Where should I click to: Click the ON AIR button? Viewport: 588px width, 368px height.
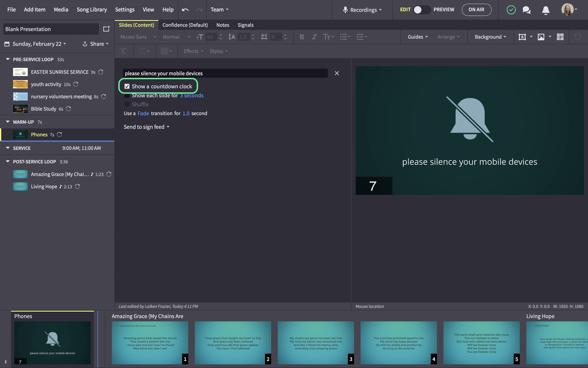(x=476, y=10)
